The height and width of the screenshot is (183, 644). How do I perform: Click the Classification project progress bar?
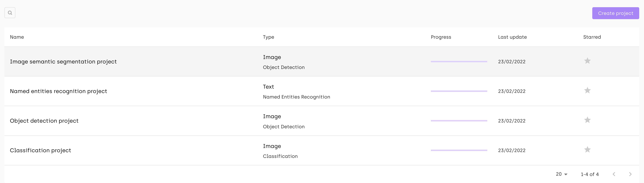coord(459,150)
